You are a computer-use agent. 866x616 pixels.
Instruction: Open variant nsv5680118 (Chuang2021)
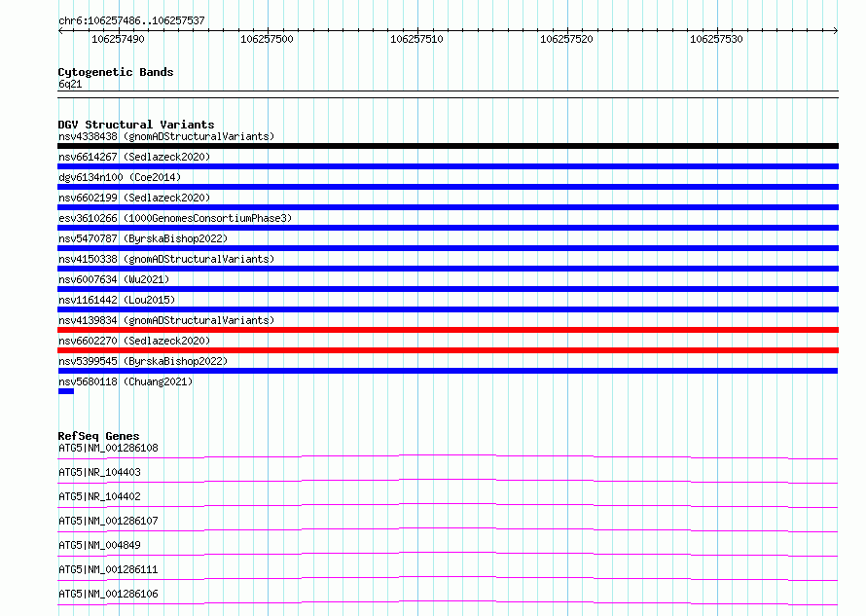[x=126, y=381]
